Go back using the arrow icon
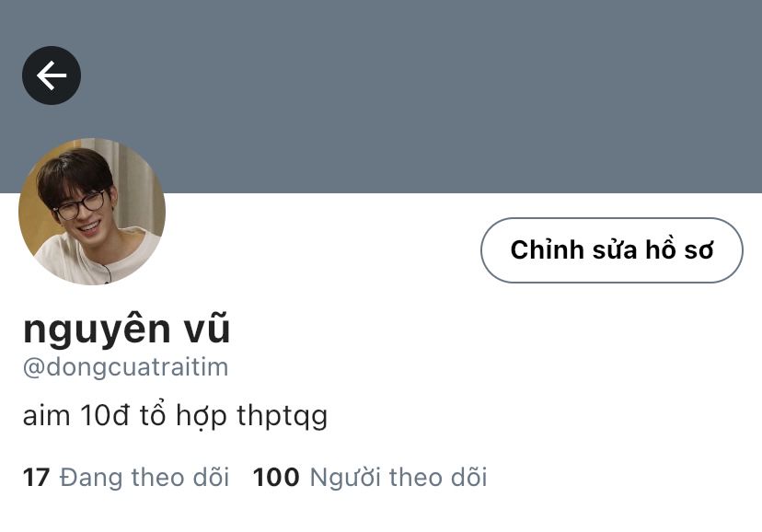 point(52,75)
